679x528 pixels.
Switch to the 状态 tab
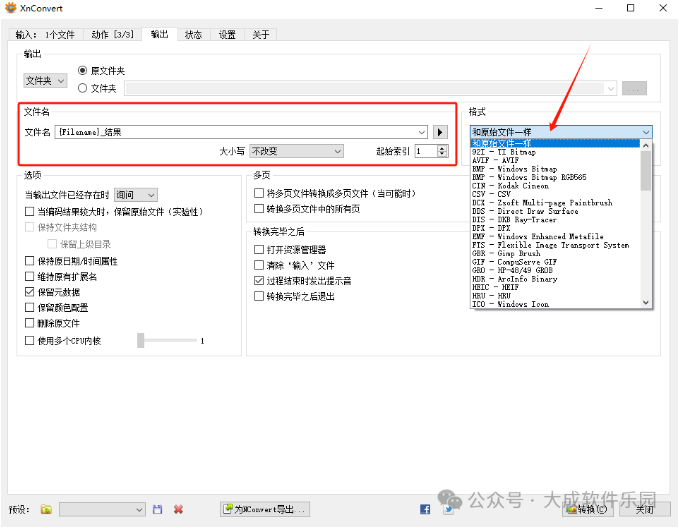(x=192, y=34)
